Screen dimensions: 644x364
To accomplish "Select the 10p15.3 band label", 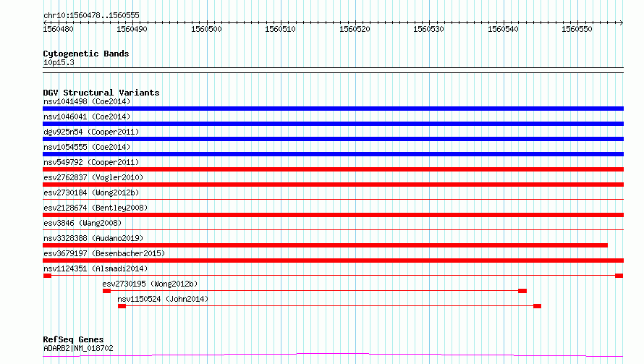I will 59,62.
